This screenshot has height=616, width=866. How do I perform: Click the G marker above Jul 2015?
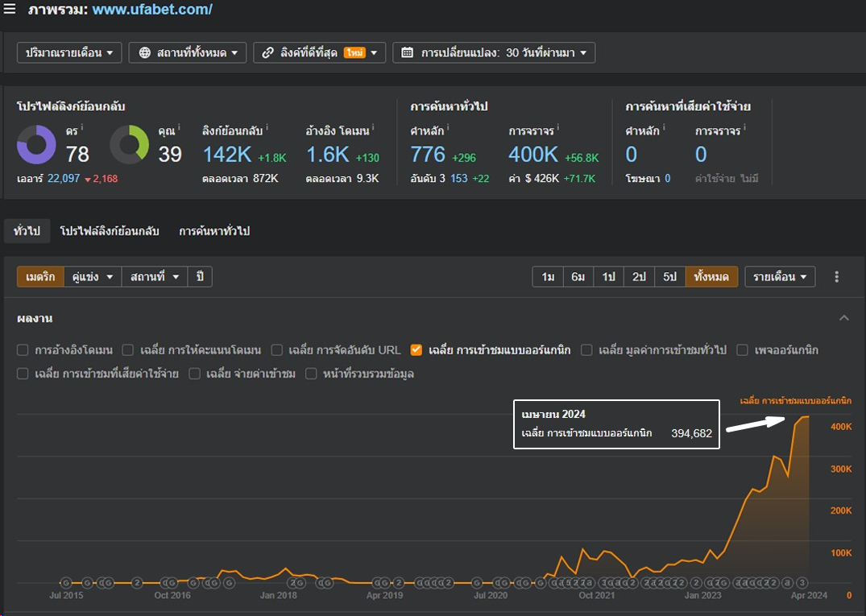[x=66, y=582]
